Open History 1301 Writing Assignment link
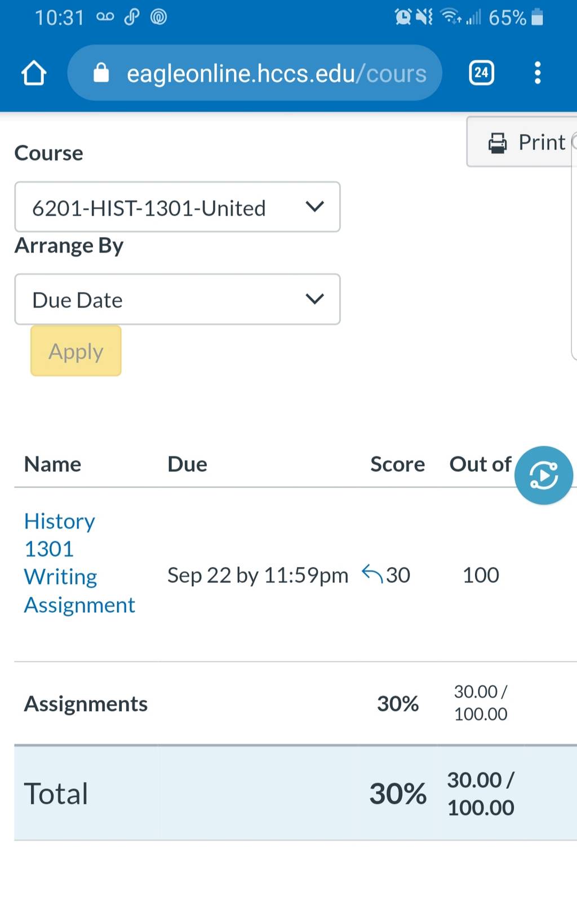This screenshot has width=577, height=924. tap(79, 563)
